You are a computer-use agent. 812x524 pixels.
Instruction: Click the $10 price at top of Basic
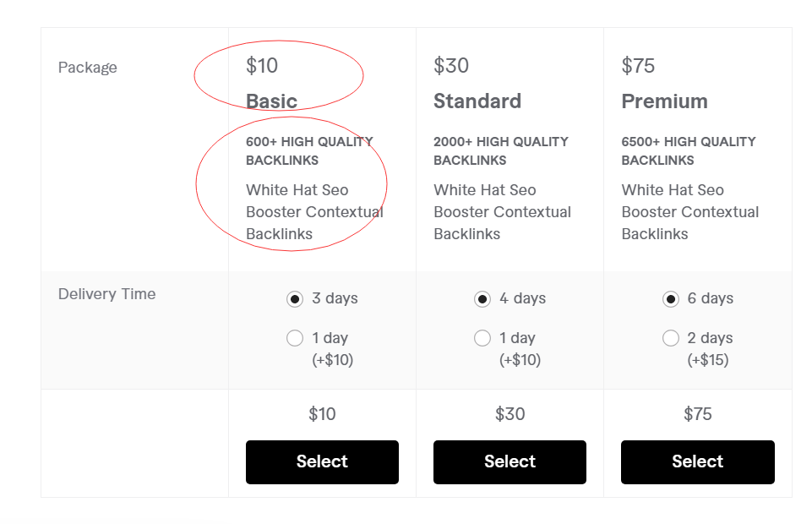(x=262, y=66)
